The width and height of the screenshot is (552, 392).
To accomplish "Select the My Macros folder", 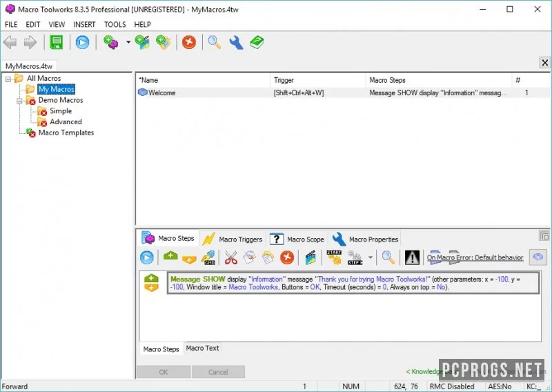I will click(57, 89).
